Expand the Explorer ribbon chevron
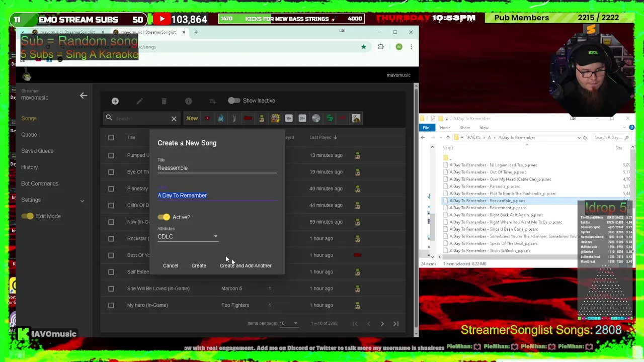644x362 pixels. 625,128
